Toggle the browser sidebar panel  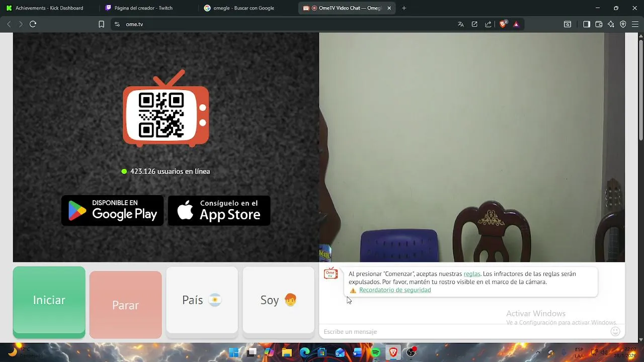pos(587,24)
